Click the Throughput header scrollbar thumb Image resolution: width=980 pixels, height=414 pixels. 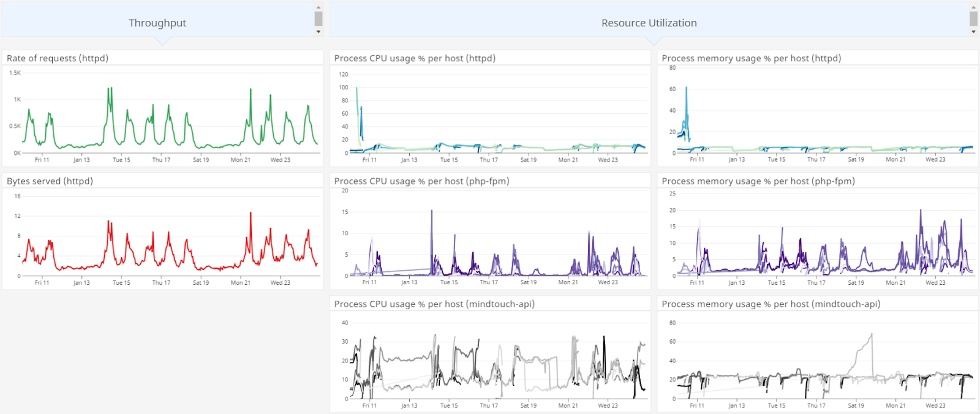[x=318, y=18]
